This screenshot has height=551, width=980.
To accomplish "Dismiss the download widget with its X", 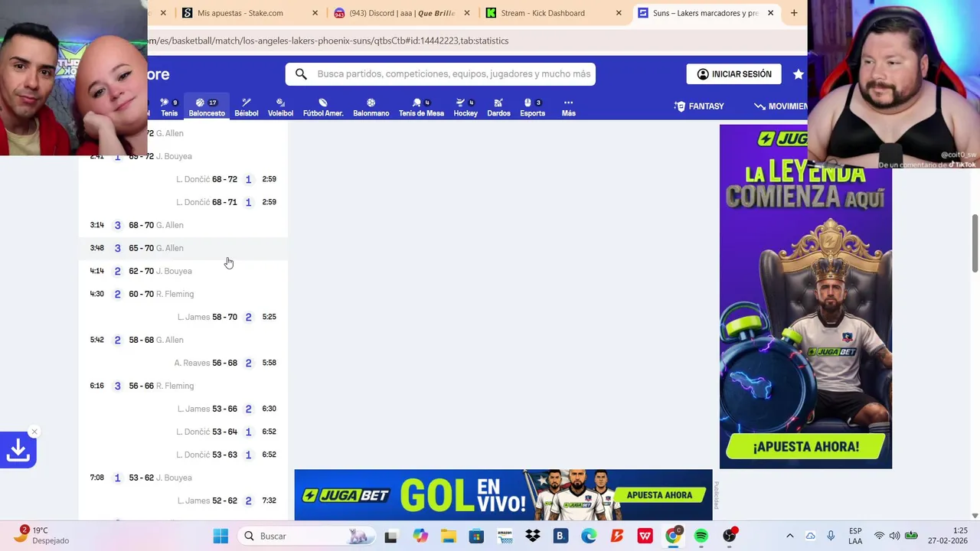I will click(x=34, y=432).
